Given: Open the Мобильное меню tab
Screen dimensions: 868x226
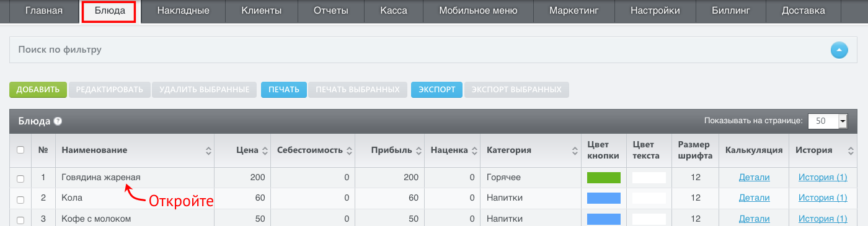Looking at the screenshot, I should click(x=478, y=11).
